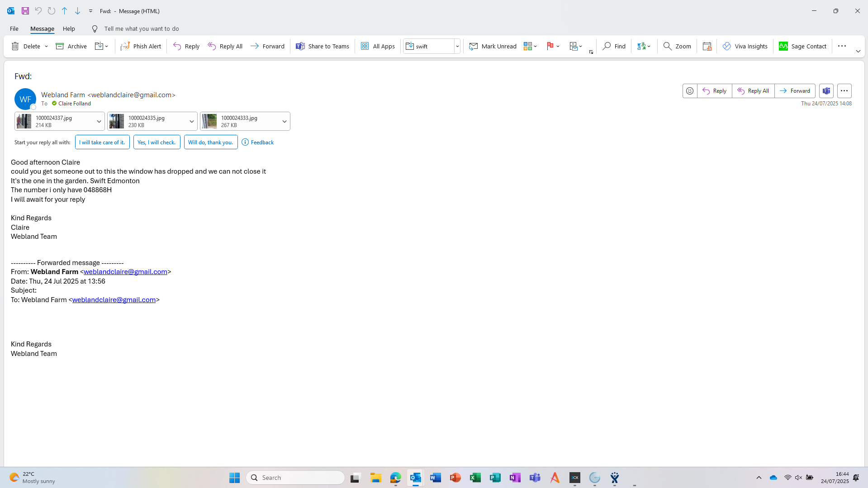868x488 pixels.
Task: Click recipient Claire Folland
Action: [x=74, y=104]
